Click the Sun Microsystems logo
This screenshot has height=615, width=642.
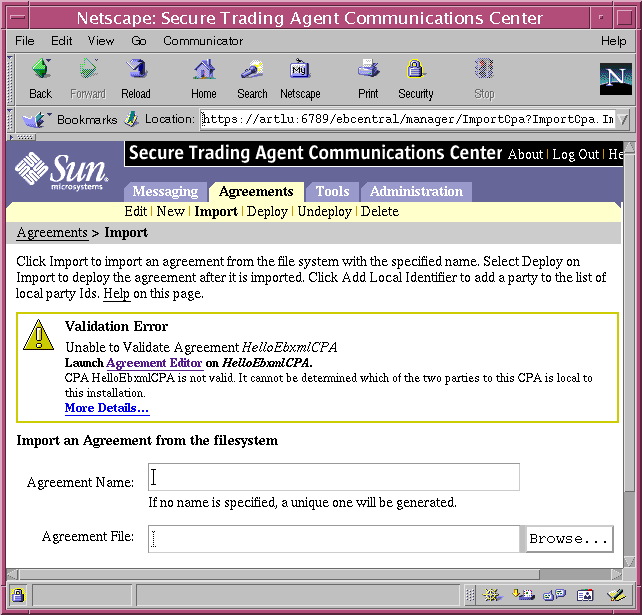point(61,172)
